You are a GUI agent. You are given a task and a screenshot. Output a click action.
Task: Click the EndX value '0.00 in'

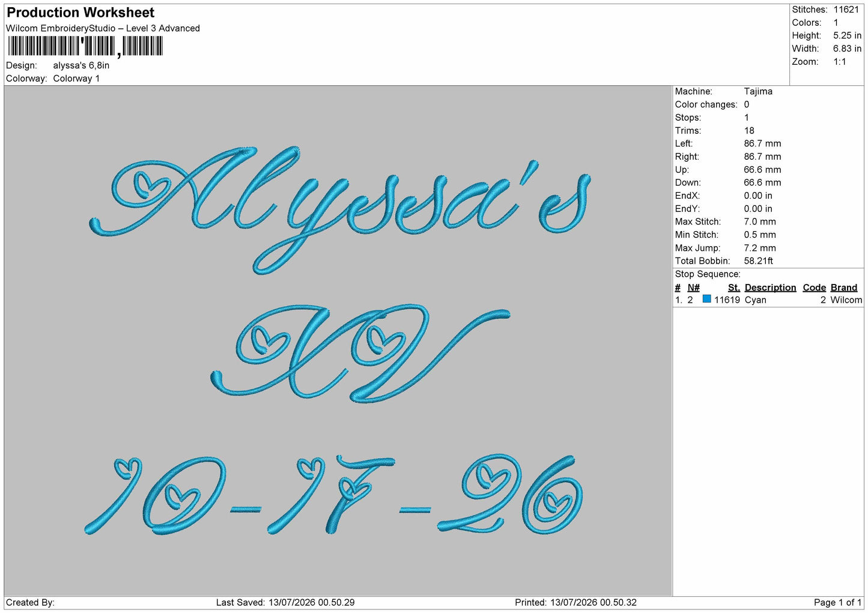pos(758,196)
